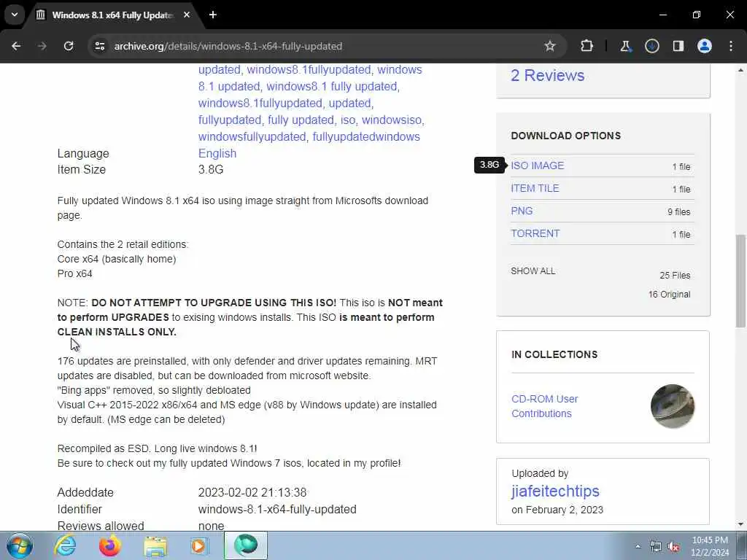Viewport: 747px width, 560px height.
Task: Toggle the browser side panel
Action: [678, 46]
